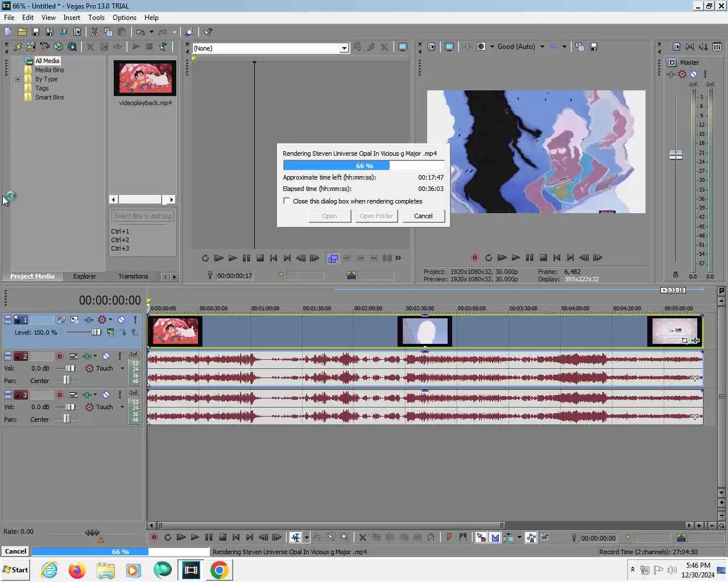Click Save Snapshot to File icon in preview
728x582 pixels.
[x=593, y=47]
